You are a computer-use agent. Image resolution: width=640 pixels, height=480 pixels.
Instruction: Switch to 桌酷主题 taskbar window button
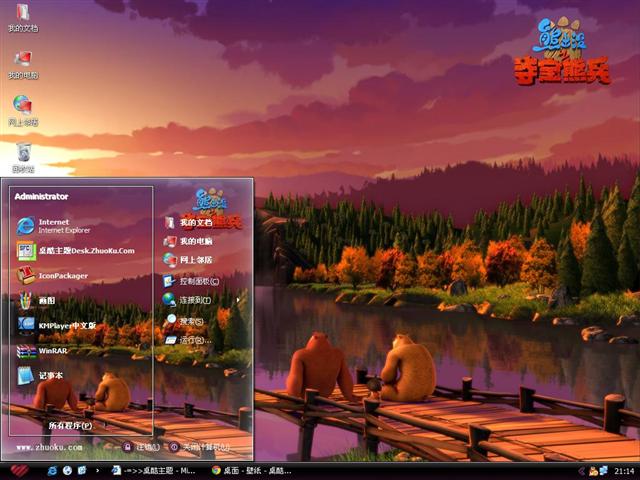[153, 471]
